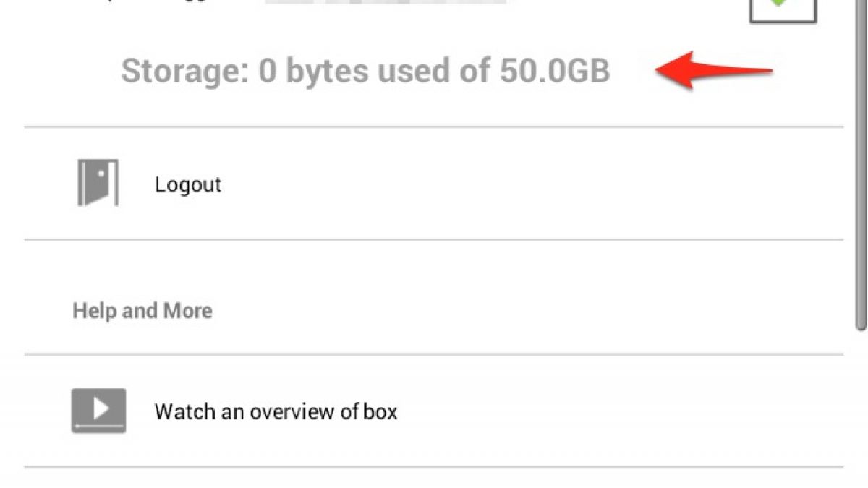Click the Logout door icon
Viewport: 868px width, 488px height.
[98, 184]
